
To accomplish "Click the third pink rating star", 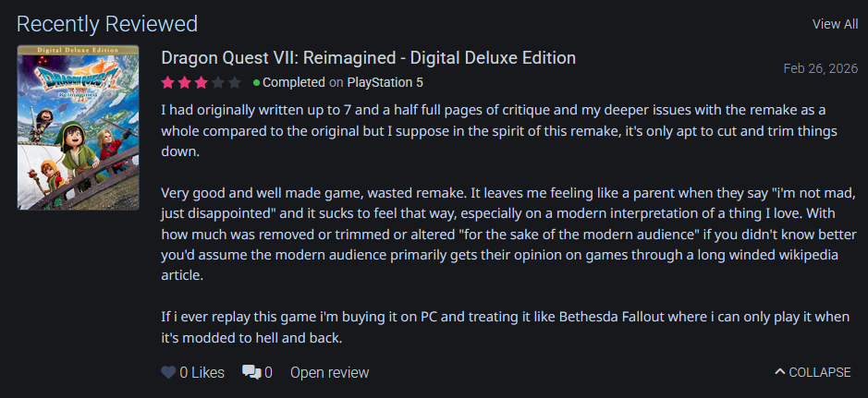I will tap(201, 82).
